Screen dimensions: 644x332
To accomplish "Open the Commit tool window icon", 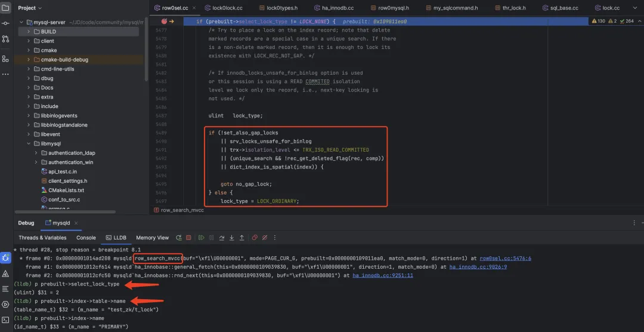I will (x=6, y=23).
